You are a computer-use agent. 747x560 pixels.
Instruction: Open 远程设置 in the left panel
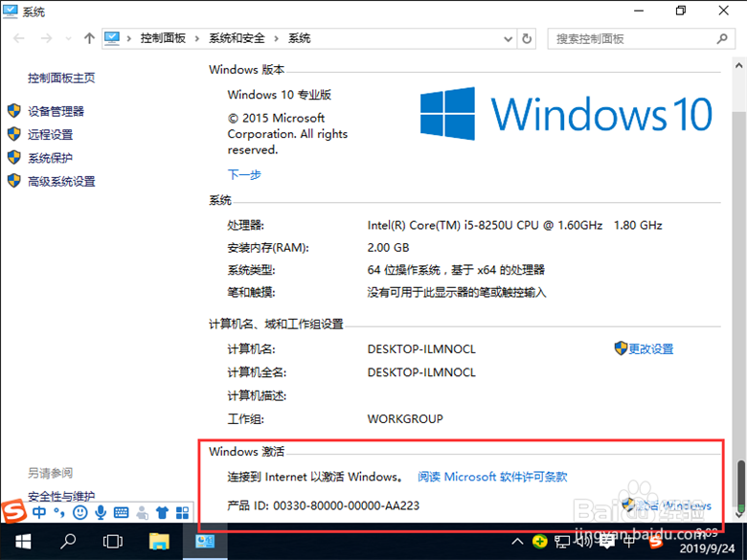click(x=50, y=135)
